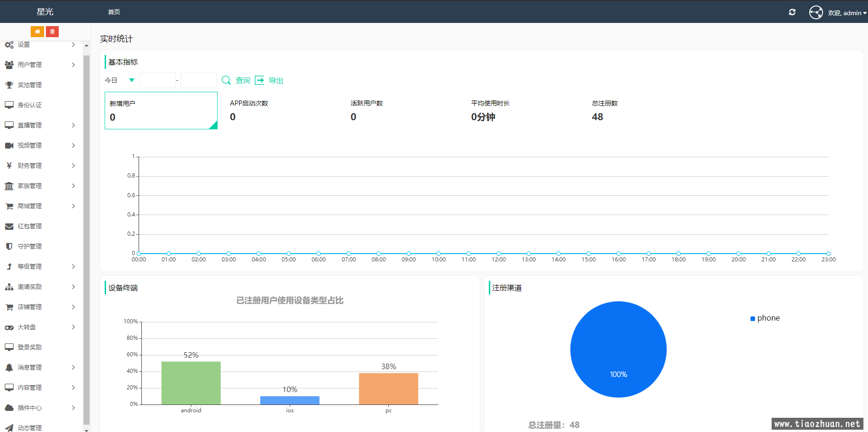Click the 插件中心 cloud icon

tap(9, 408)
